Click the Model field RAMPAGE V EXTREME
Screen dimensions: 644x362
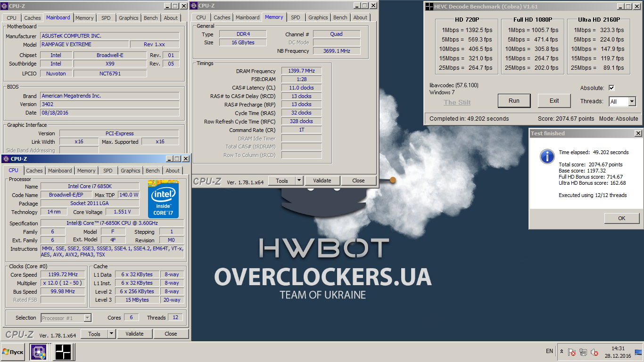[84, 44]
